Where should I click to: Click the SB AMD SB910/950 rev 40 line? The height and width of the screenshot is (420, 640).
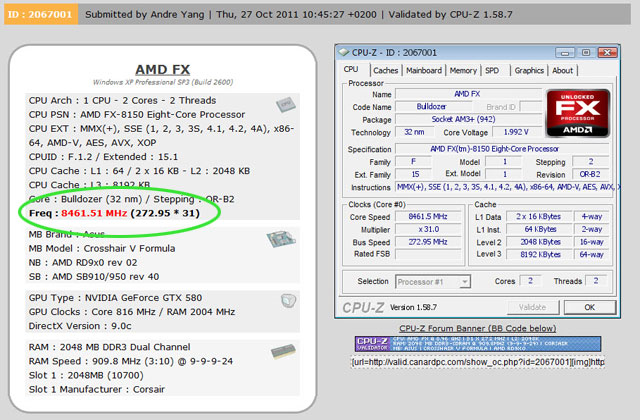94,277
